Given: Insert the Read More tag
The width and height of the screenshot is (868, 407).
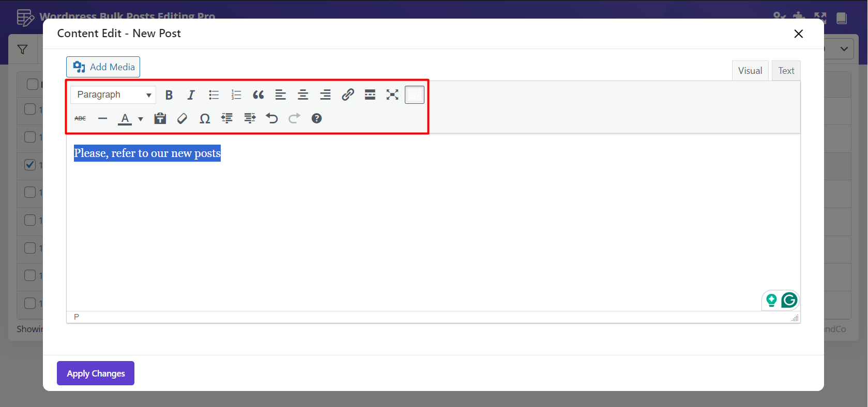Looking at the screenshot, I should (370, 95).
